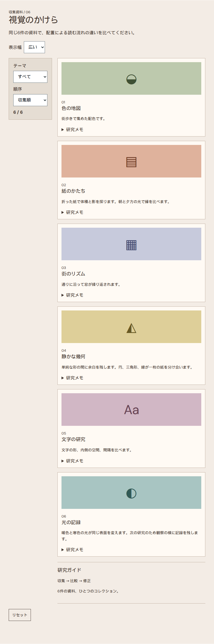Click the salmon banner of 紙のかたち
The height and width of the screenshot is (644, 214).
tap(131, 161)
